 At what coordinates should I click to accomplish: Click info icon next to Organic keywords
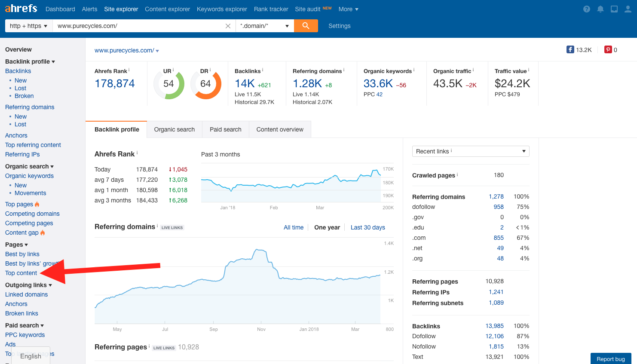pyautogui.click(x=414, y=70)
